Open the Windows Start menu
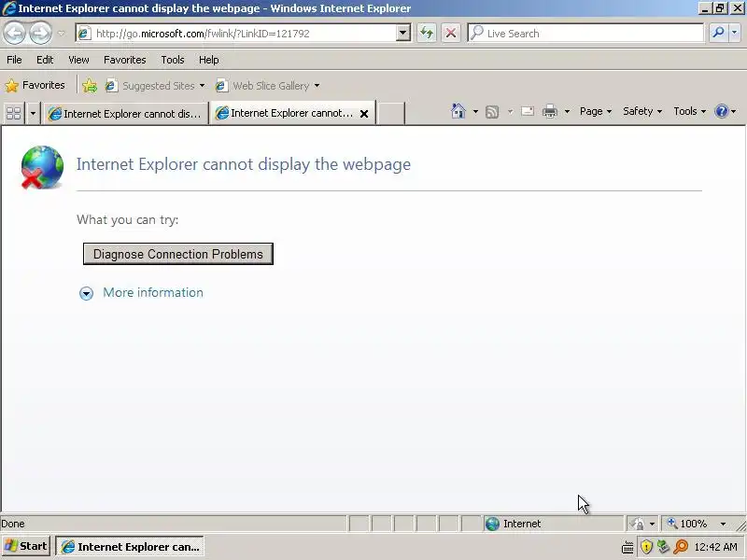 point(26,546)
